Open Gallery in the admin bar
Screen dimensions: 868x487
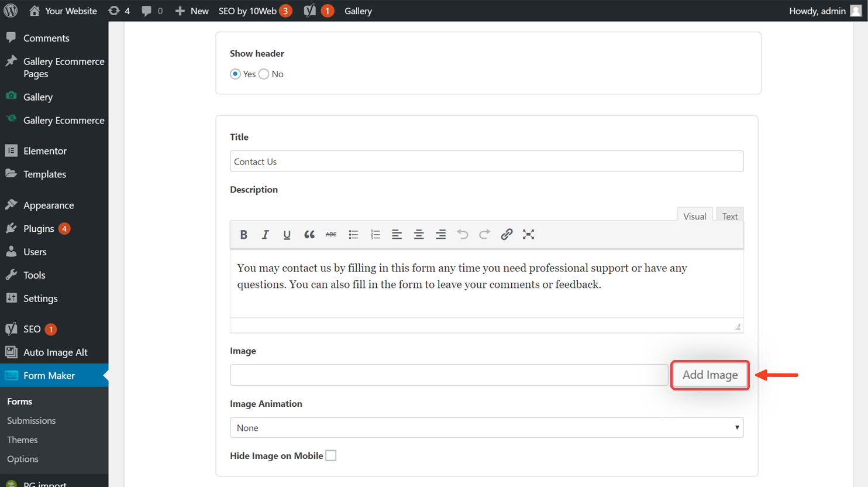click(358, 11)
